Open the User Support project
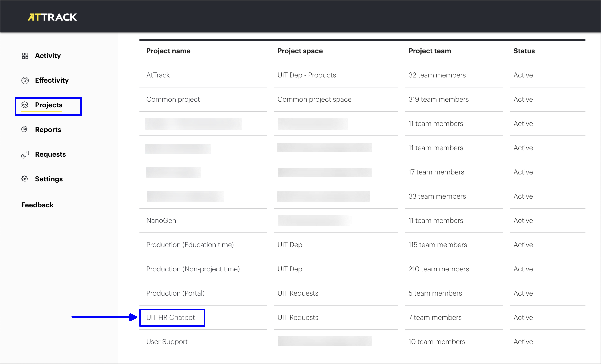 pos(167,342)
